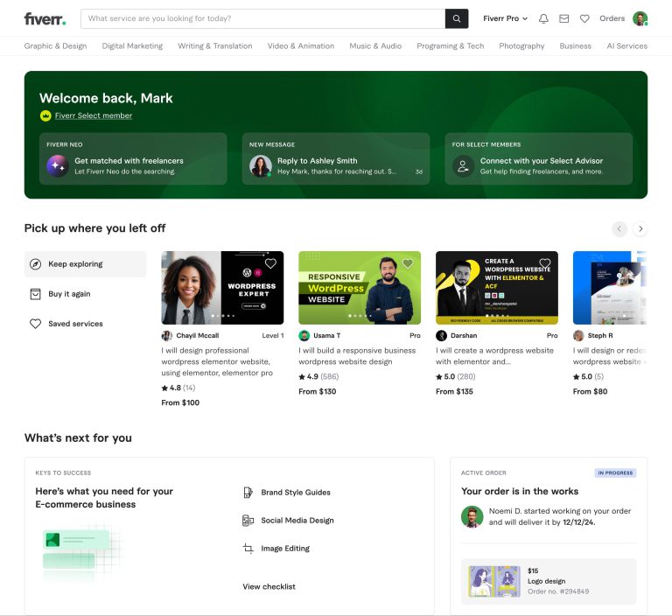The image size is (672, 616).
Task: Open the WordPress Expert gig thumbnail
Action: click(x=222, y=288)
